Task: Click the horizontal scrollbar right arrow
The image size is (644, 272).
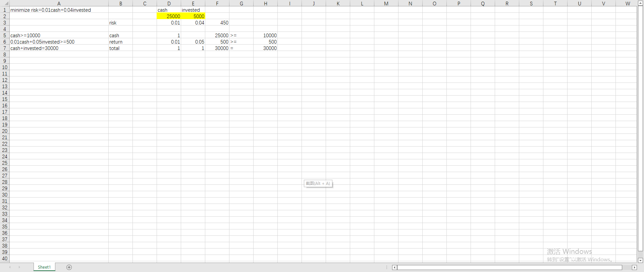Action: 634,267
